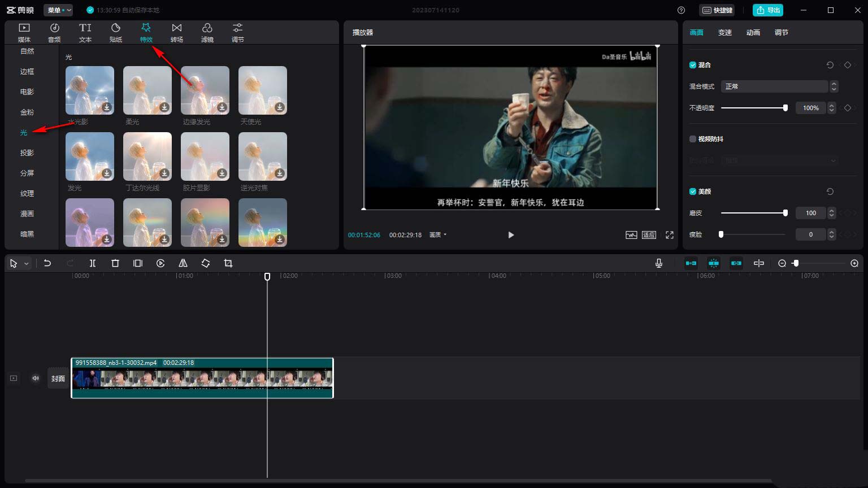This screenshot has width=868, height=488.
Task: Toggle main track magnet snapping
Action: [691, 263]
